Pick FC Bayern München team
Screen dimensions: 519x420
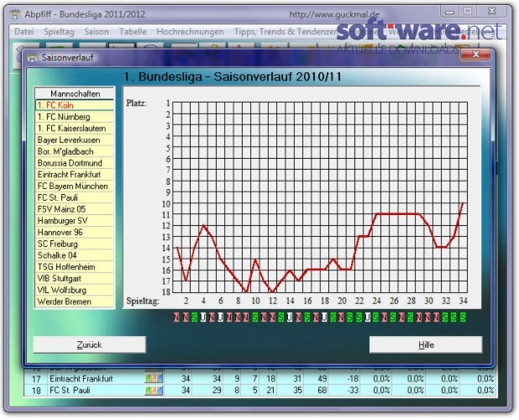point(75,186)
